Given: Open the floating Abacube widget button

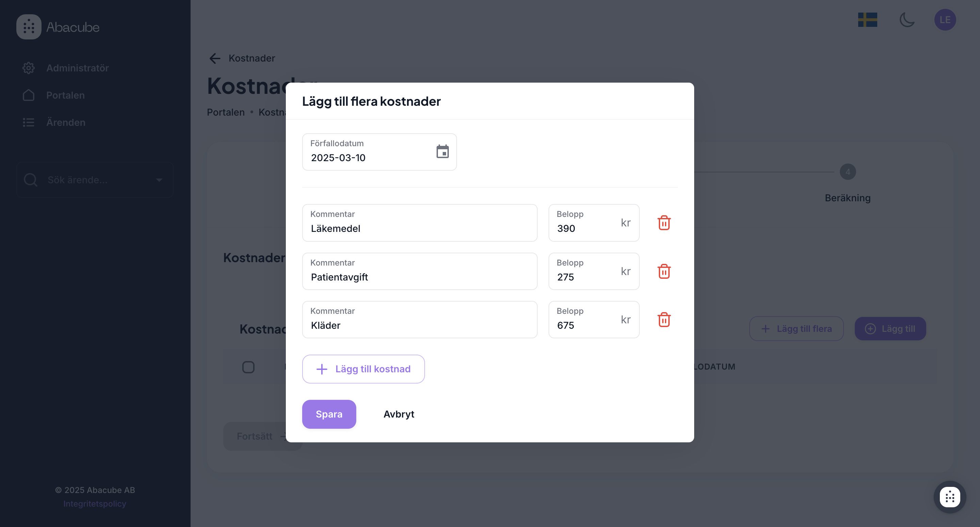Looking at the screenshot, I should click(950, 497).
